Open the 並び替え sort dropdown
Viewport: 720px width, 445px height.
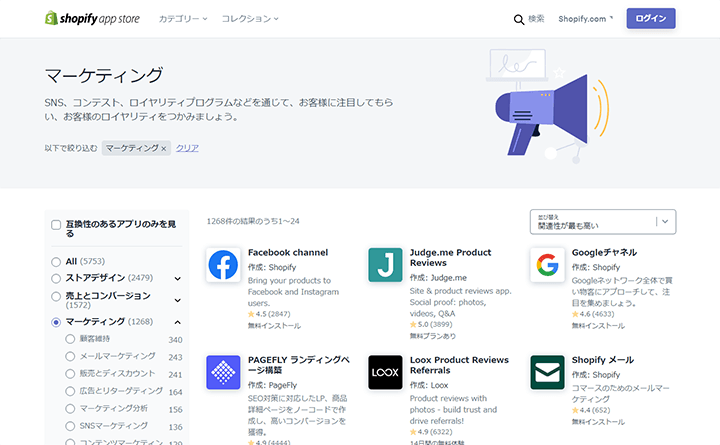click(x=603, y=221)
